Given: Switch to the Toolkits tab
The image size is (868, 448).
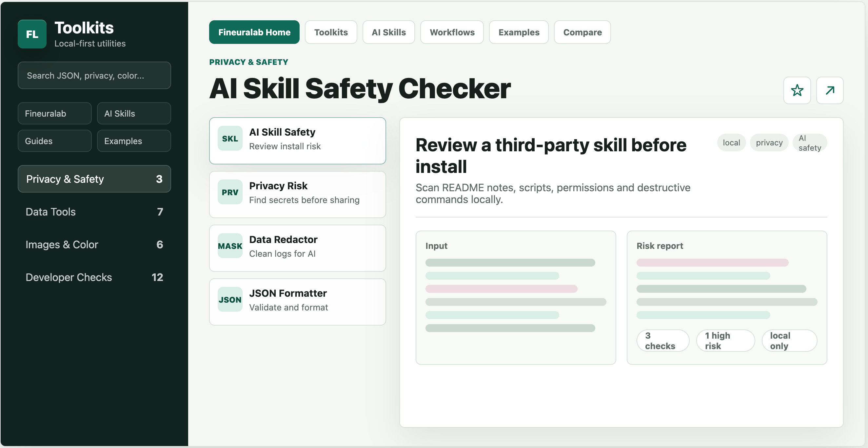Looking at the screenshot, I should coord(331,32).
